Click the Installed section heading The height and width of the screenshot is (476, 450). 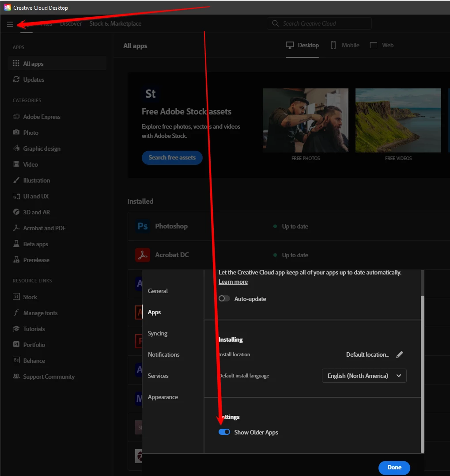coord(140,201)
